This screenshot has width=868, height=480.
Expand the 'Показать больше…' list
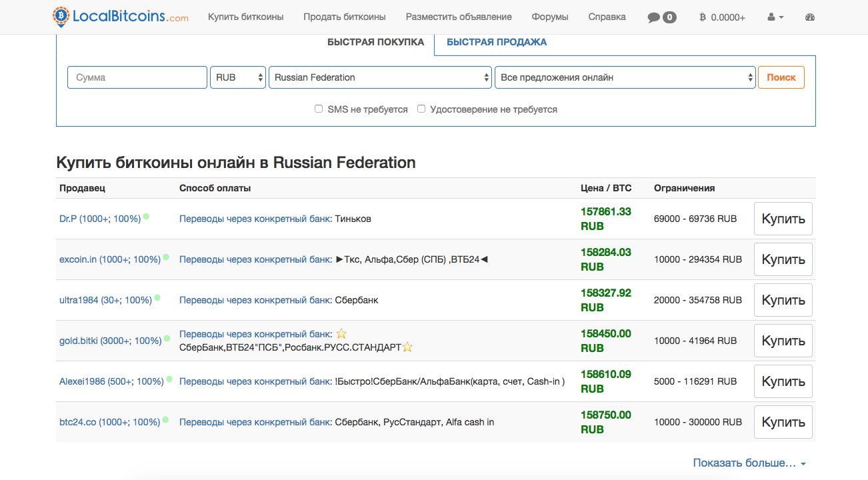749,463
